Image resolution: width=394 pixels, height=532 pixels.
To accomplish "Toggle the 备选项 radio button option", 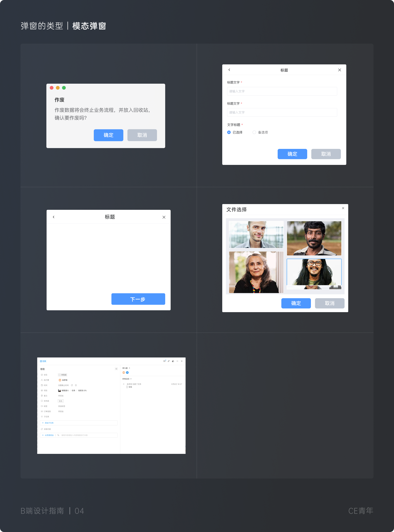I will [254, 132].
